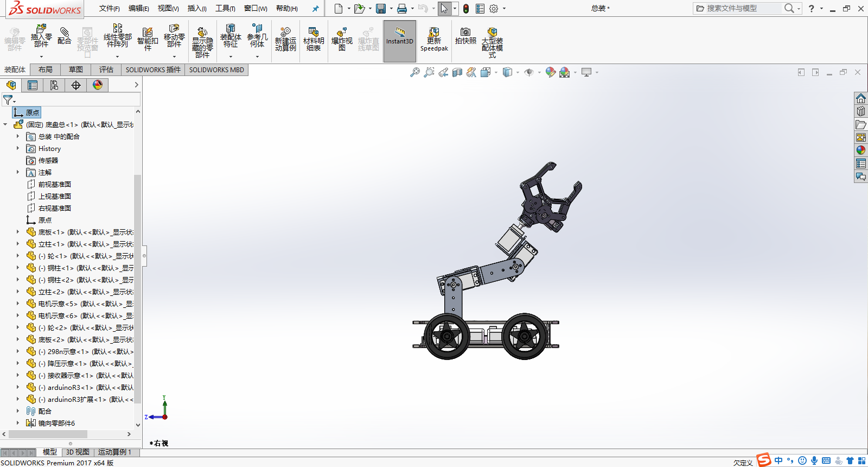Screen dimensions: 868x467
Task: Switch to the 草图 (Sketch) tab
Action: tap(76, 70)
